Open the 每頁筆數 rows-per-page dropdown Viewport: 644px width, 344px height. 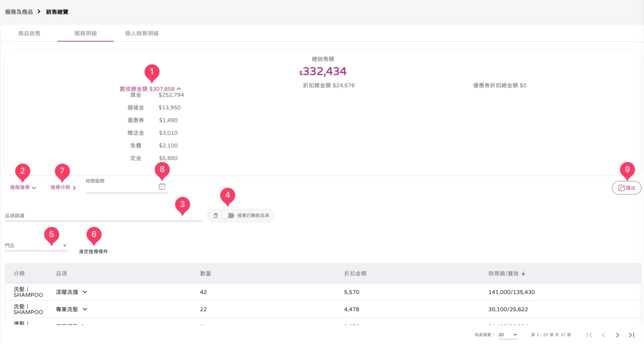pos(508,335)
